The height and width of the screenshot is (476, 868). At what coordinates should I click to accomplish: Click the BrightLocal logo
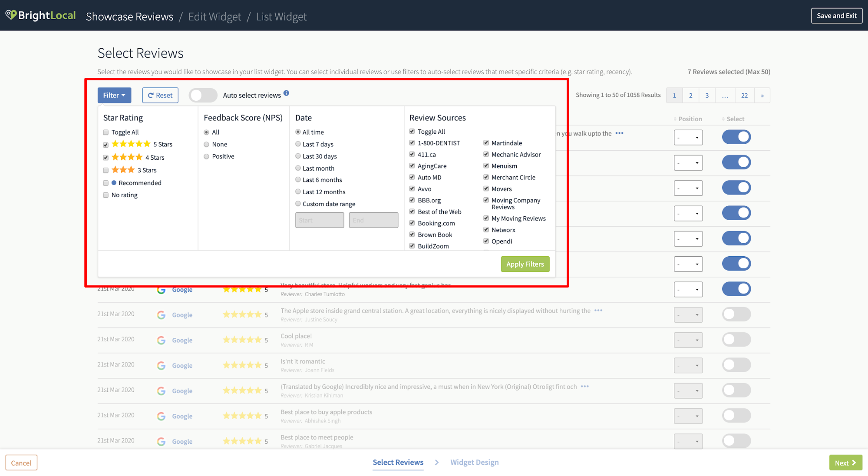(x=40, y=16)
